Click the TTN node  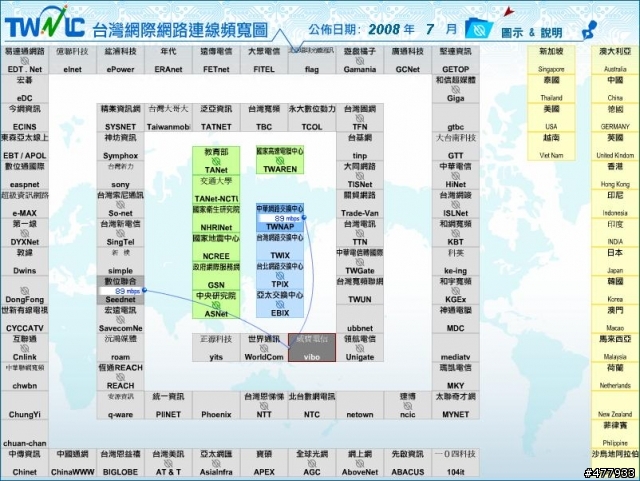click(x=360, y=232)
